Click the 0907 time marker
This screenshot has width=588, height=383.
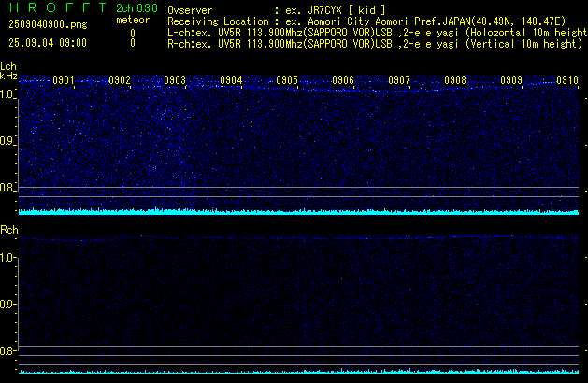399,80
